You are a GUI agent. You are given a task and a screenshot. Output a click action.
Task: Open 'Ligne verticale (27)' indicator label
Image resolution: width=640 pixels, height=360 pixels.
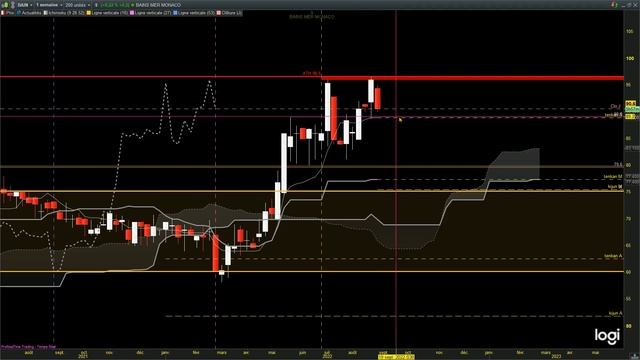[153, 13]
